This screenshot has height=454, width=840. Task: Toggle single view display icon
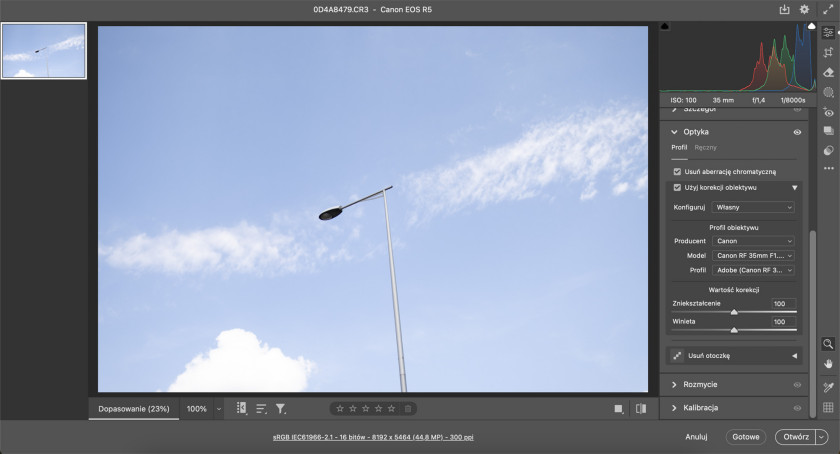(x=619, y=409)
